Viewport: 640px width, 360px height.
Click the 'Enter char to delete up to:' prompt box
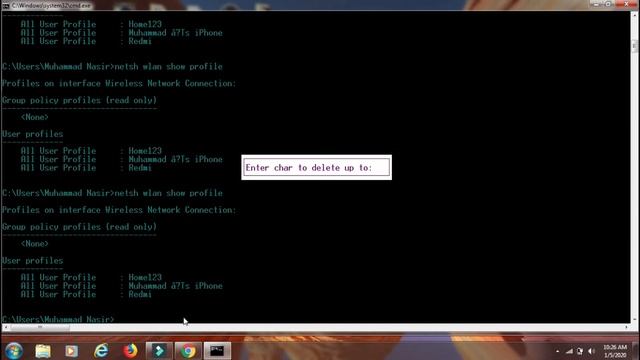tap(316, 167)
